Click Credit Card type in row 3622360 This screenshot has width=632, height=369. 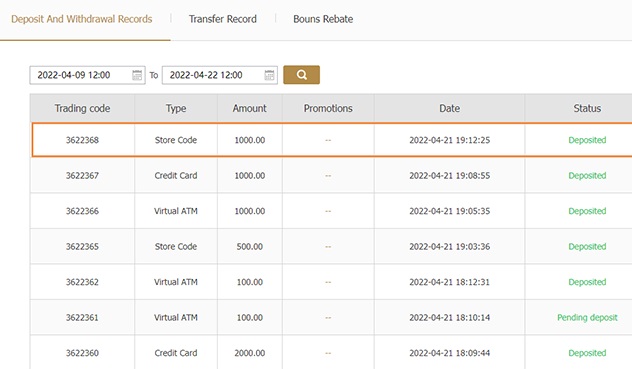tap(176, 353)
